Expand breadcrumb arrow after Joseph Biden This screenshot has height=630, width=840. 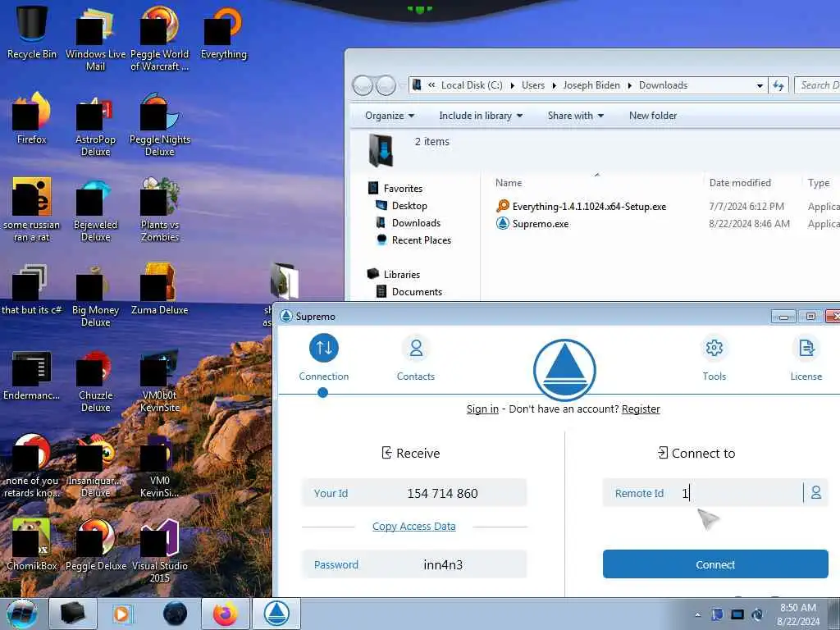(629, 85)
